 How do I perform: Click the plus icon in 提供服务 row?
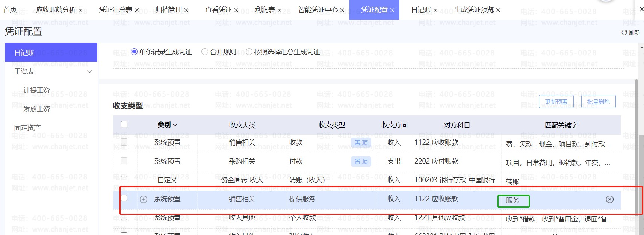click(144, 199)
